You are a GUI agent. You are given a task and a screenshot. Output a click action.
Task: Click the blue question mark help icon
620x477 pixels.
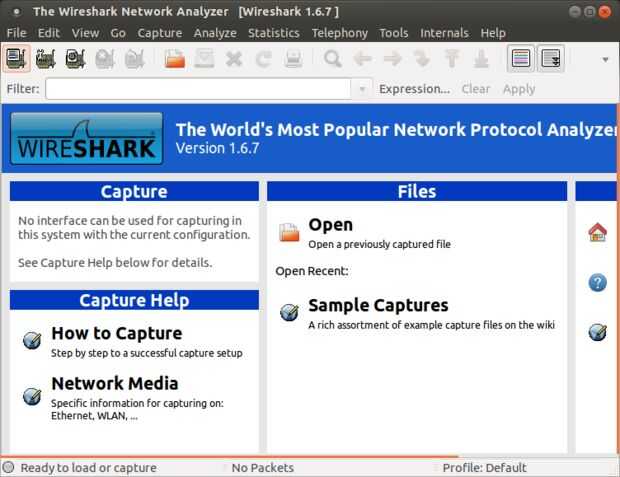[x=597, y=282]
